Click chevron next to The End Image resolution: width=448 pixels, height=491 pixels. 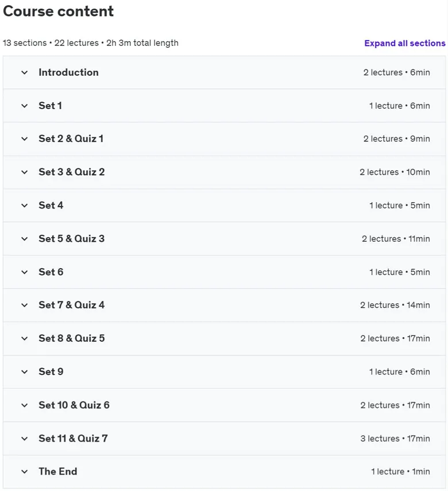coord(25,472)
